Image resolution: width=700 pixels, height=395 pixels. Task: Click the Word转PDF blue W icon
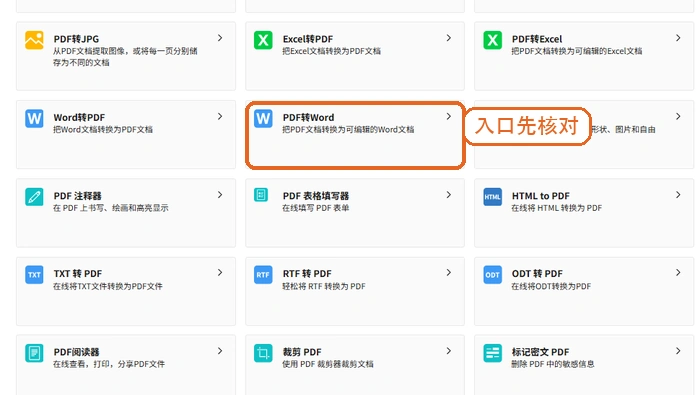34,119
